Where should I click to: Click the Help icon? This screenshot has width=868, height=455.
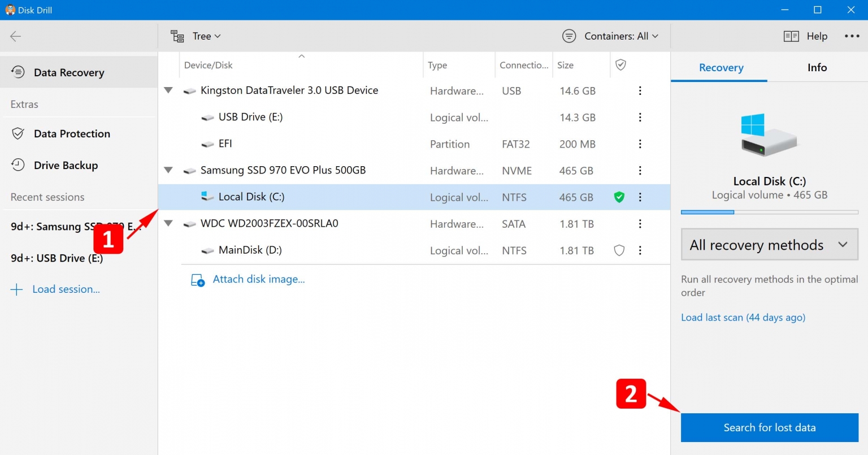[791, 36]
